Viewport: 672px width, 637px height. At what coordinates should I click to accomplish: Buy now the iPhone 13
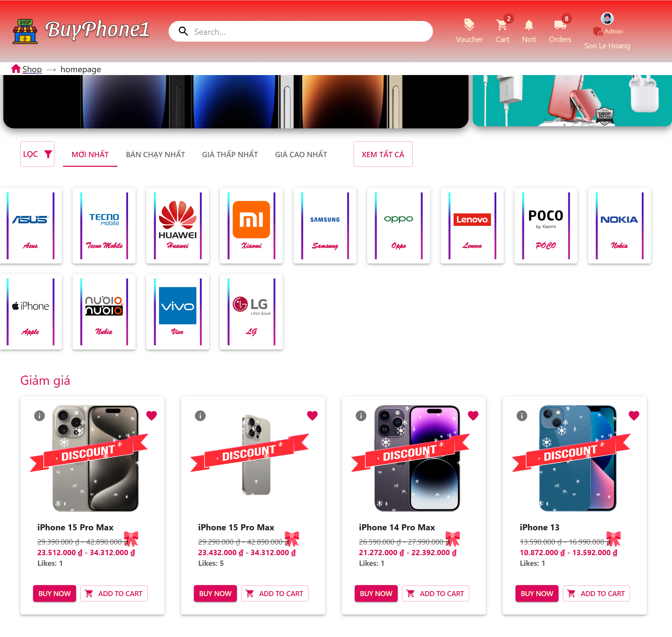(x=537, y=594)
